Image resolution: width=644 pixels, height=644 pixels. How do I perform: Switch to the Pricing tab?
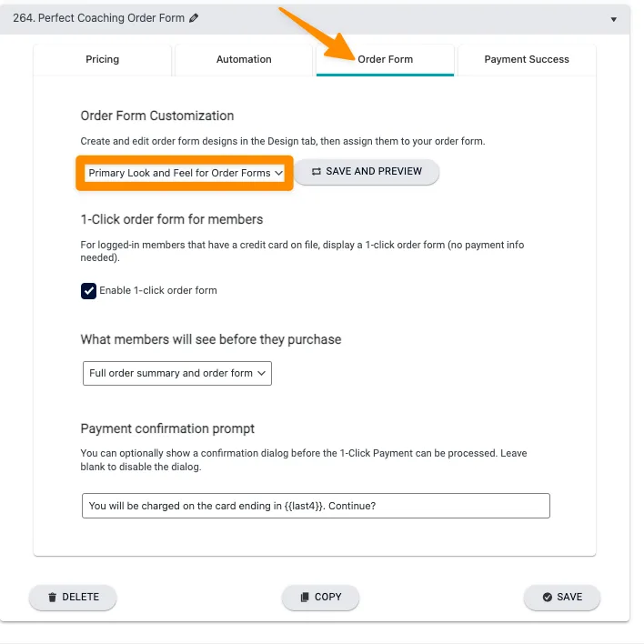coord(102,60)
